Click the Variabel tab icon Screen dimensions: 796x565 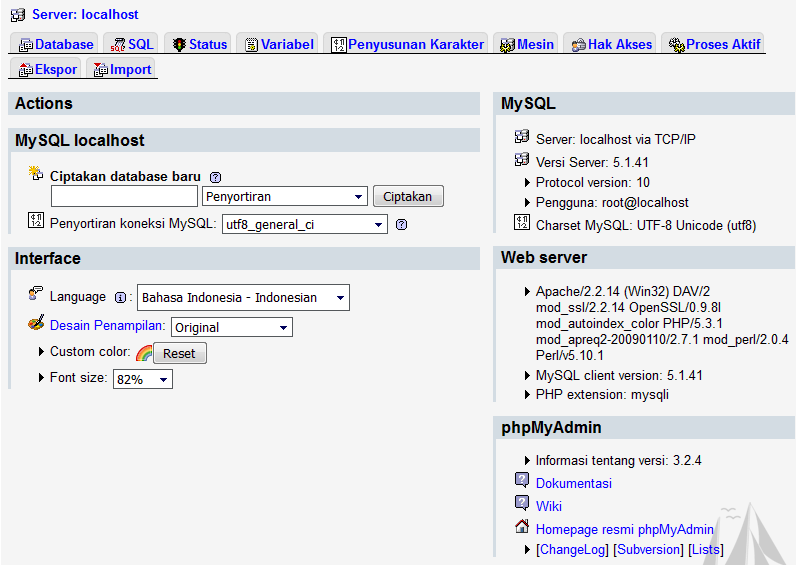click(251, 45)
